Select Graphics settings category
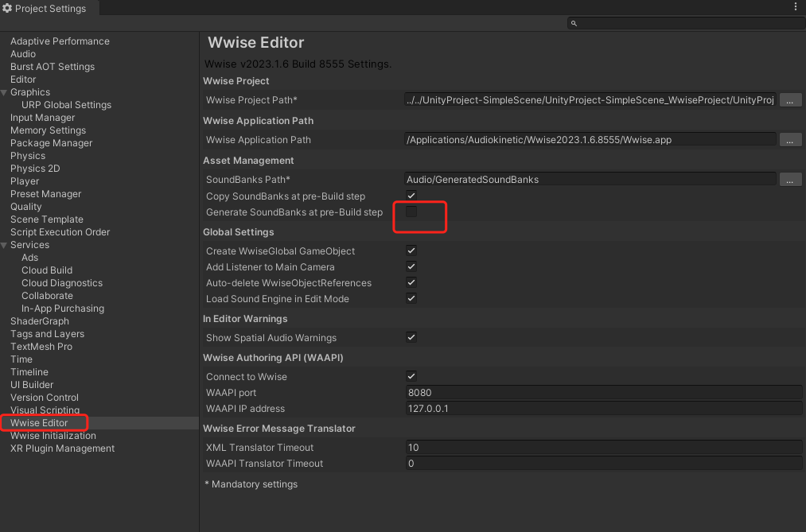Viewport: 806px width, 532px height. 30,92
